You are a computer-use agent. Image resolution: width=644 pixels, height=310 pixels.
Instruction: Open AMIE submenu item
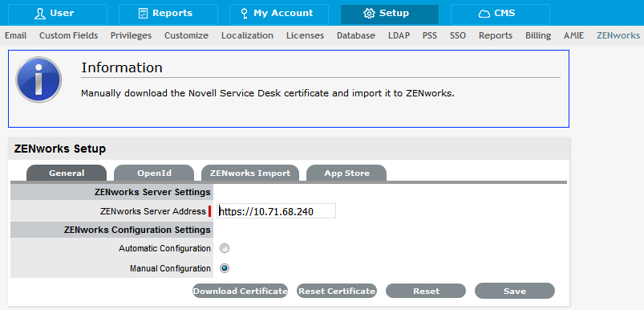click(573, 36)
